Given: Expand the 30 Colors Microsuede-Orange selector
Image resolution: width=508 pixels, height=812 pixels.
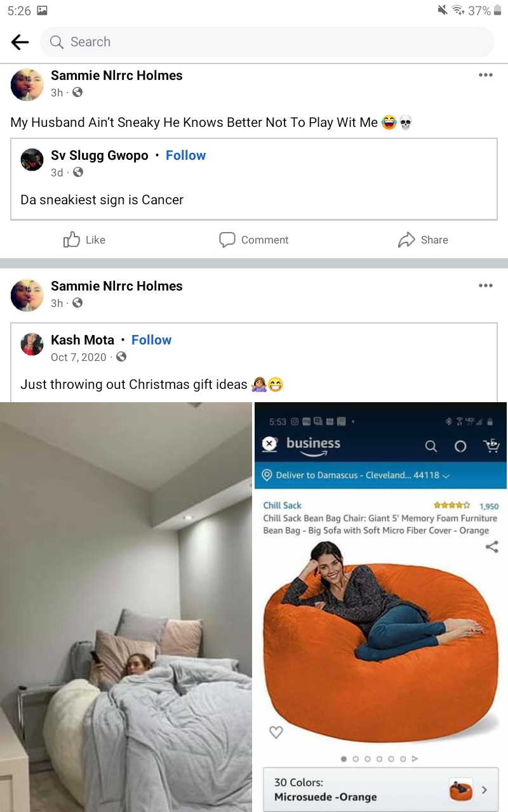Looking at the screenshot, I should click(380, 790).
